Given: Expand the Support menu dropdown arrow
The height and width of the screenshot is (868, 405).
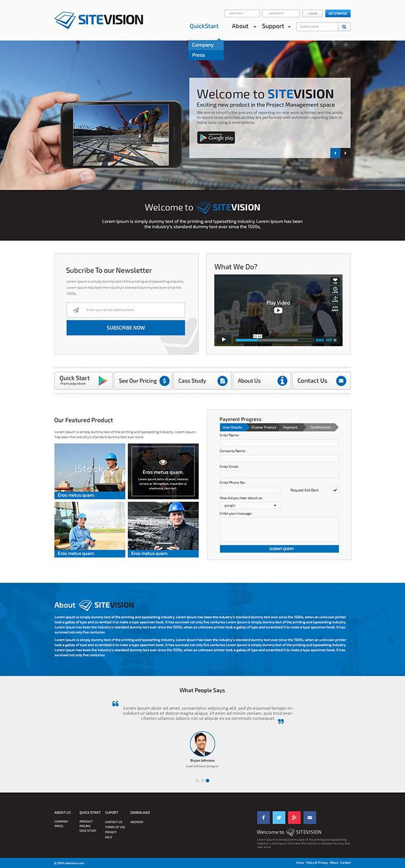Looking at the screenshot, I should tap(288, 27).
